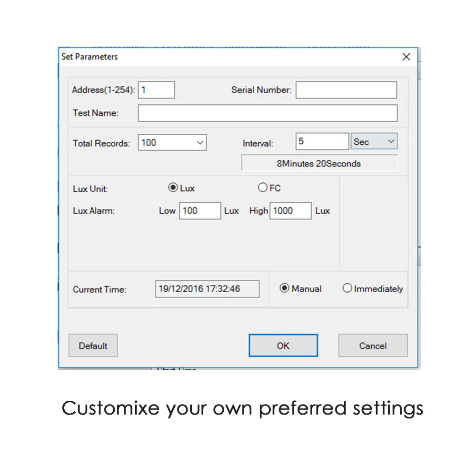Switch lux unit to FC
Screen dimensions: 476x476
tap(263, 188)
